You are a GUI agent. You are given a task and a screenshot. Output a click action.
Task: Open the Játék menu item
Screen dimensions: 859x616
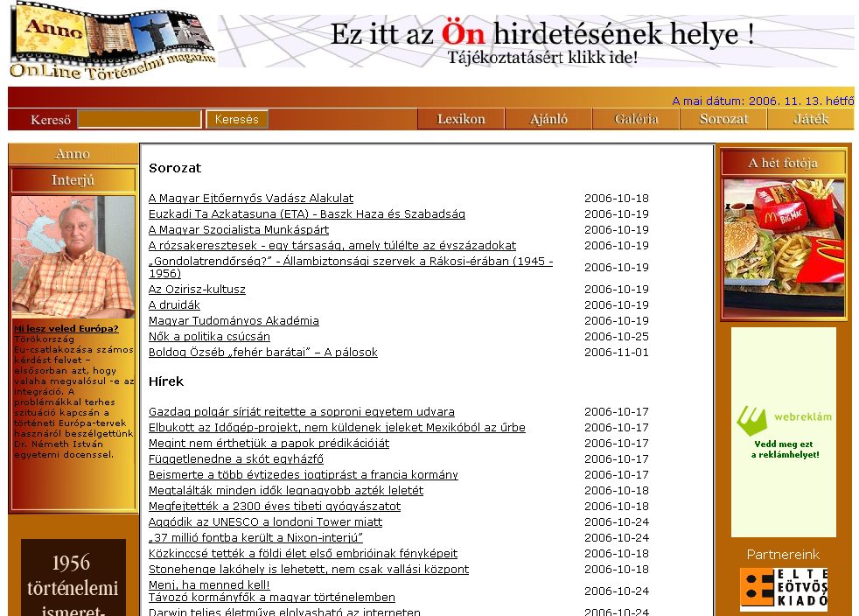pos(811,119)
